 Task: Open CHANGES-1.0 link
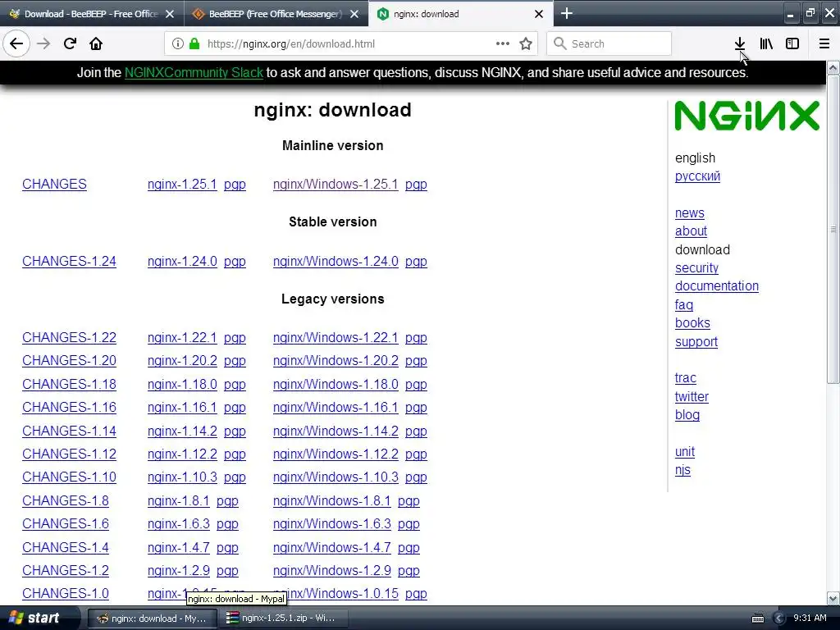[x=66, y=594]
